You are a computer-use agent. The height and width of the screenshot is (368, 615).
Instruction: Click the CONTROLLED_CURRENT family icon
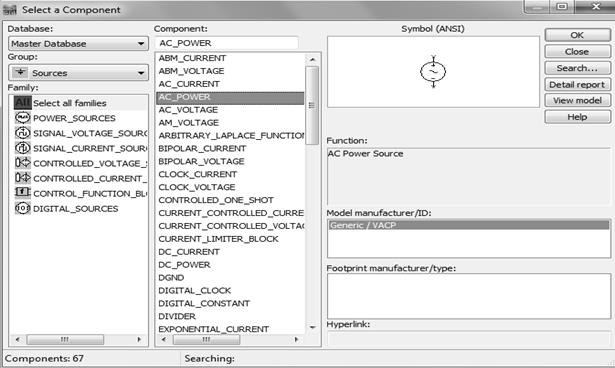tap(22, 178)
